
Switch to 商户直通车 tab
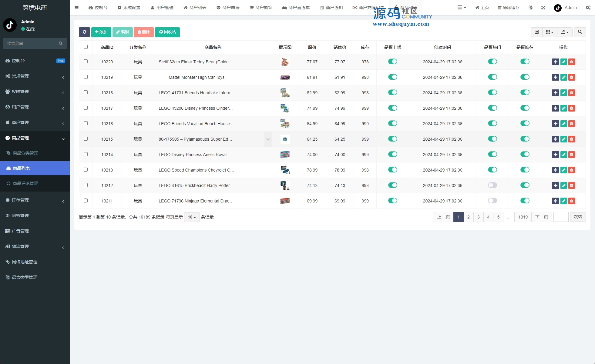296,8
